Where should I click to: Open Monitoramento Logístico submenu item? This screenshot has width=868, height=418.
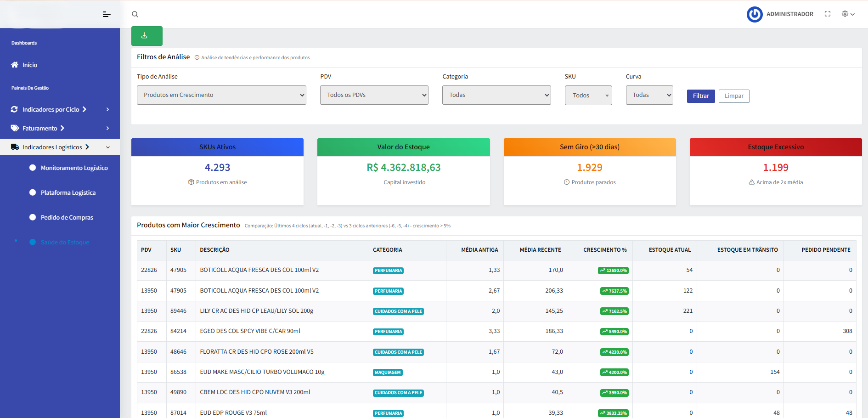coord(74,168)
